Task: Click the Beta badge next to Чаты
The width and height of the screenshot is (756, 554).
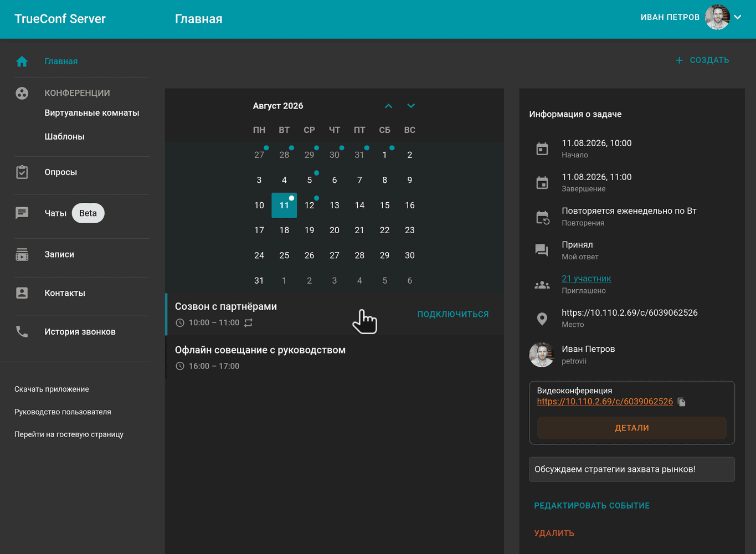Action: 88,213
